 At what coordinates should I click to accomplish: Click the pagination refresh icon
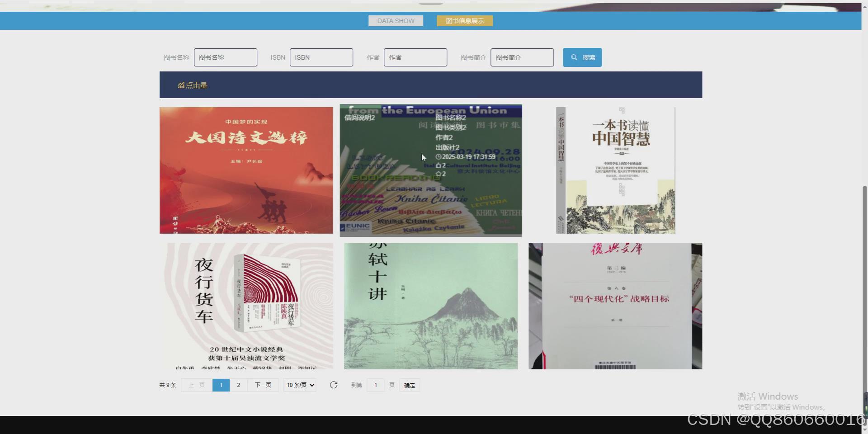point(334,385)
